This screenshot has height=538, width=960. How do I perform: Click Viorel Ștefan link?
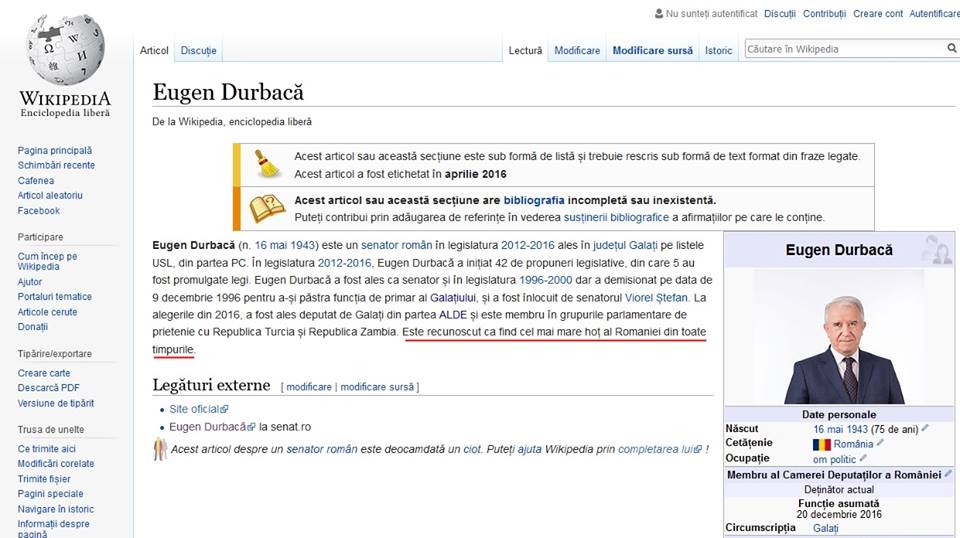coord(656,297)
